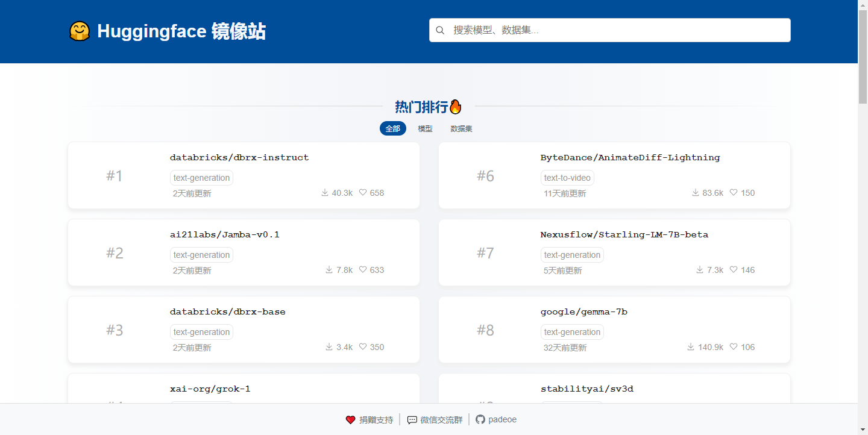The image size is (868, 435).
Task: Click download icon on Starling-LM-7B-beta card
Action: coord(700,270)
